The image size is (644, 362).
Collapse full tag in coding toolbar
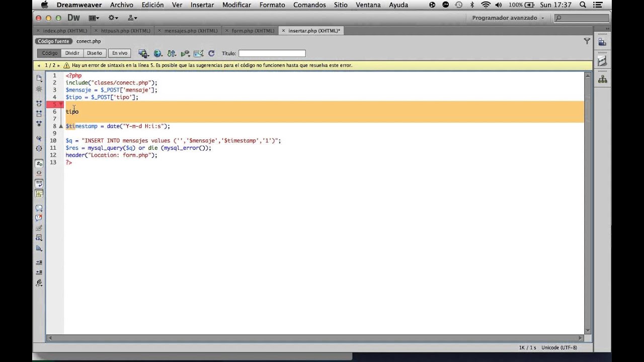(39, 104)
